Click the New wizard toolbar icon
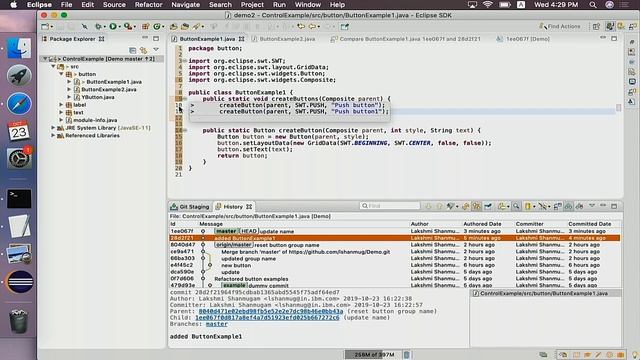The image size is (640, 360). pos(45,27)
